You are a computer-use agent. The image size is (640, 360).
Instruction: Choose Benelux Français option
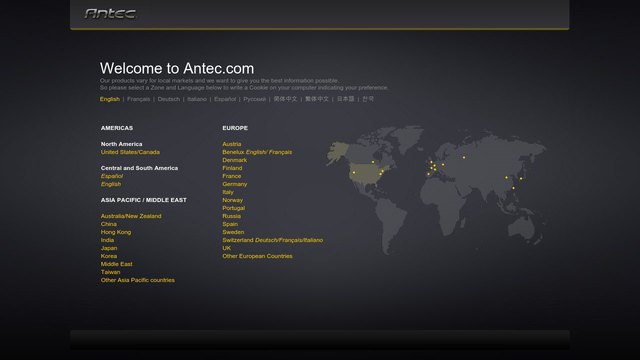[280, 152]
